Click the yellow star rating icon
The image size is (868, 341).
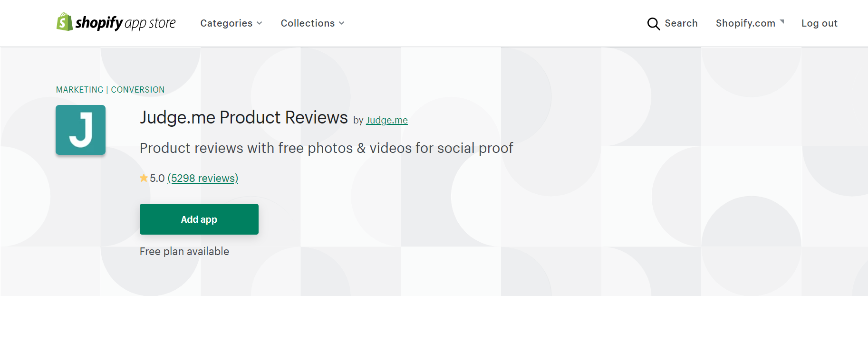tap(144, 178)
